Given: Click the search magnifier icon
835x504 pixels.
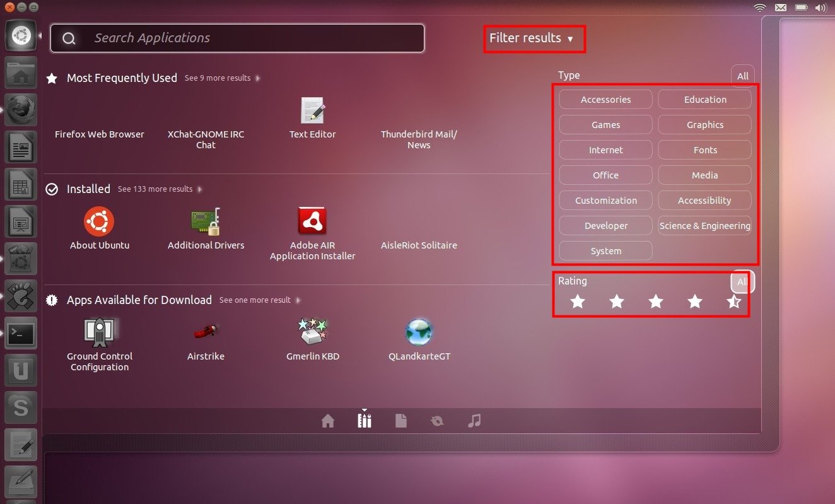Looking at the screenshot, I should pyautogui.click(x=69, y=38).
